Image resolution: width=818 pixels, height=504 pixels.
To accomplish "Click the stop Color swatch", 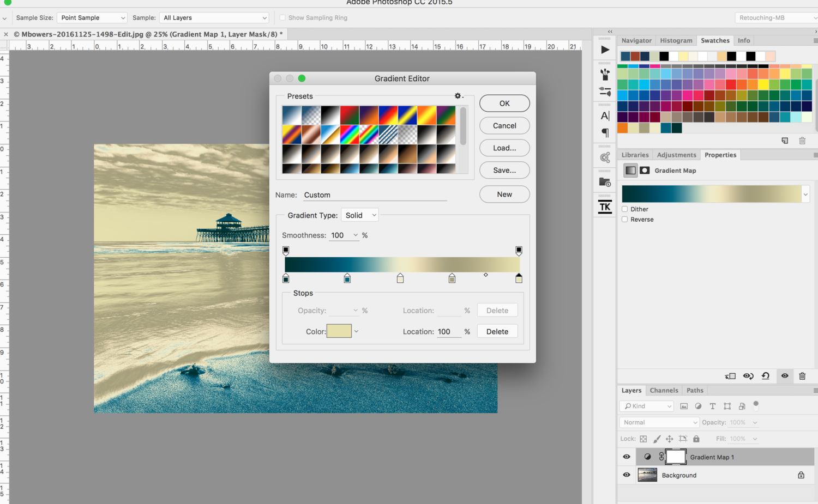I will [339, 331].
